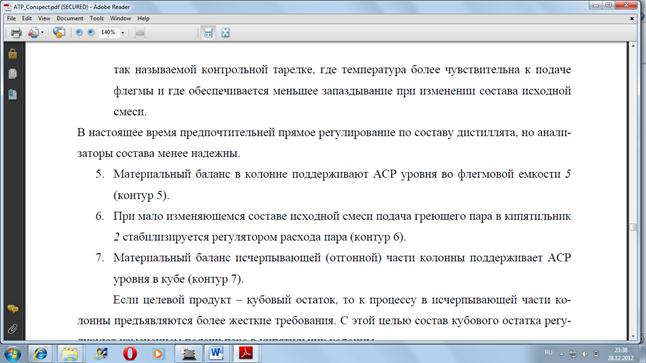Close the document with menu-bar X
The height and width of the screenshot is (363, 646).
coord(632,19)
